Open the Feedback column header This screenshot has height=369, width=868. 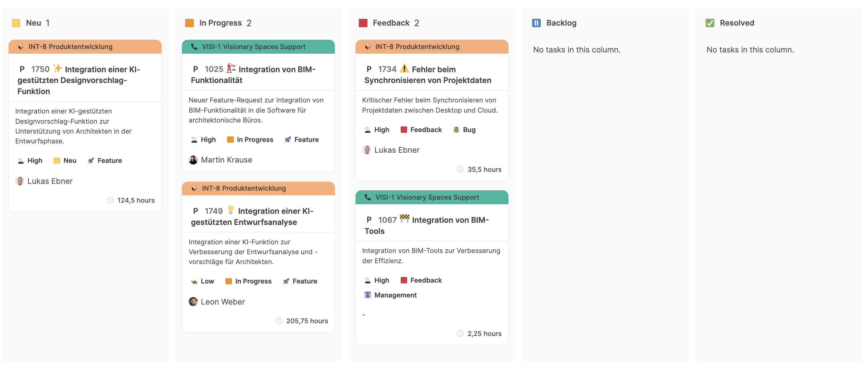(391, 23)
